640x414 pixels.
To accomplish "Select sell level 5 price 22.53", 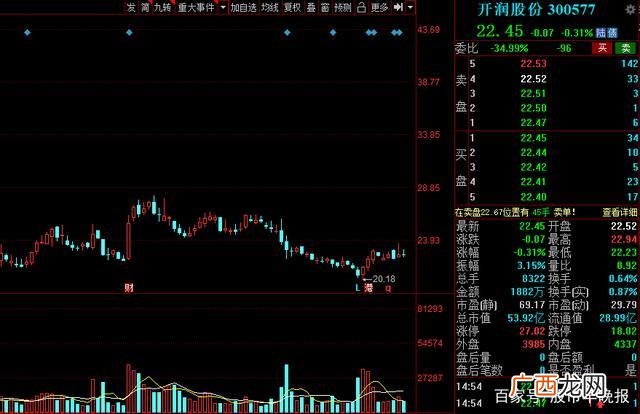I will click(533, 64).
